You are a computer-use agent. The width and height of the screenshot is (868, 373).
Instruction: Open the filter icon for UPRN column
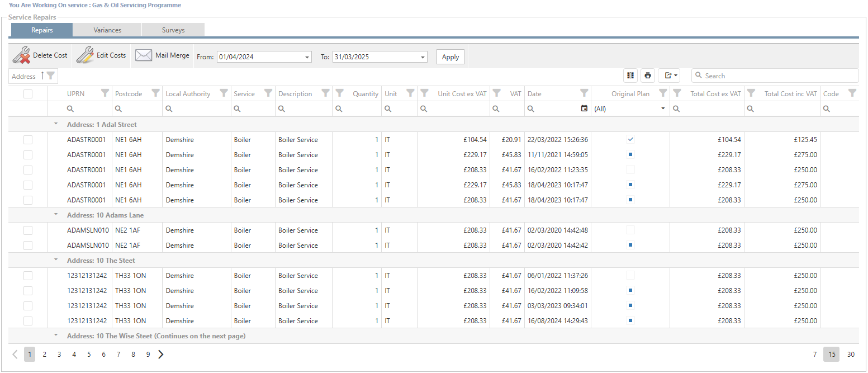point(105,93)
